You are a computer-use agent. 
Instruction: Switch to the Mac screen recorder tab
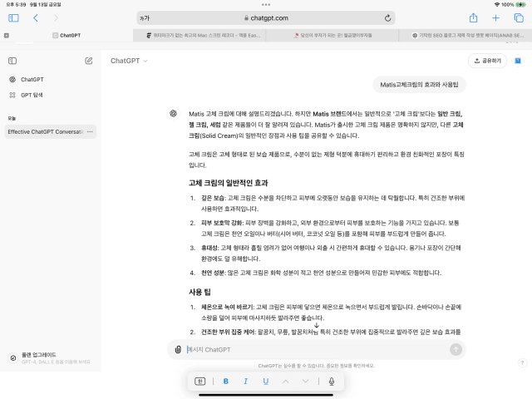click(x=199, y=35)
